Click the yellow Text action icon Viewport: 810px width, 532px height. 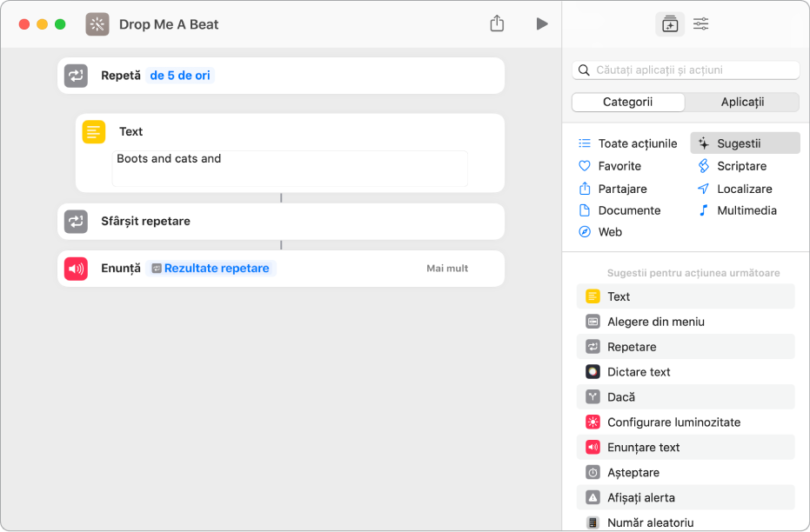(x=93, y=131)
